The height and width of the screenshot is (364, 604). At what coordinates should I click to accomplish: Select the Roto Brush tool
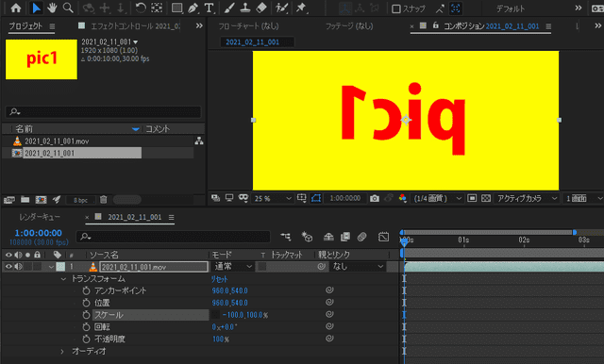point(282,8)
